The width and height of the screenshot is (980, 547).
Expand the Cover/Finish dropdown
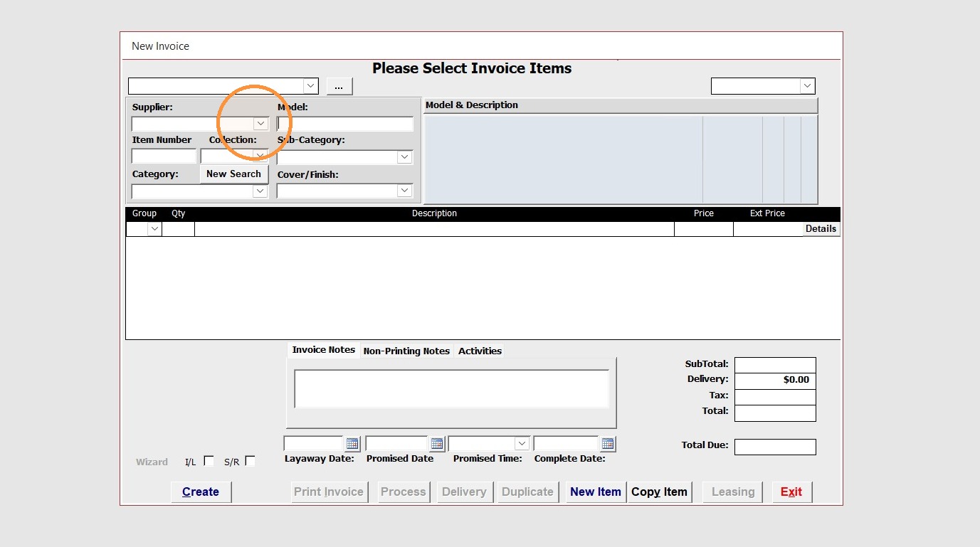coord(405,191)
